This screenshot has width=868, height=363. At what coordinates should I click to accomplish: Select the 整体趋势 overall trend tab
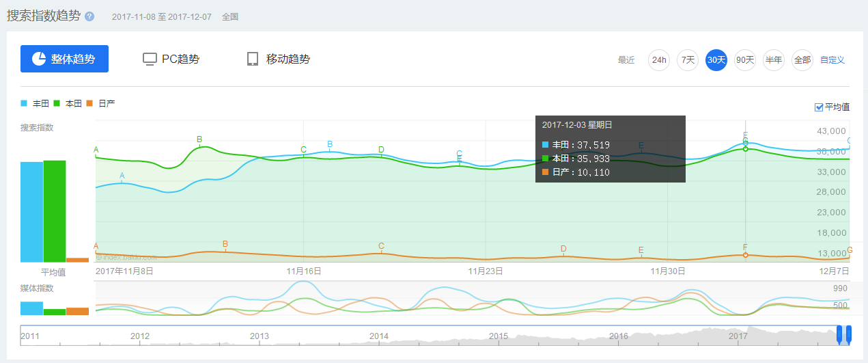(x=65, y=59)
